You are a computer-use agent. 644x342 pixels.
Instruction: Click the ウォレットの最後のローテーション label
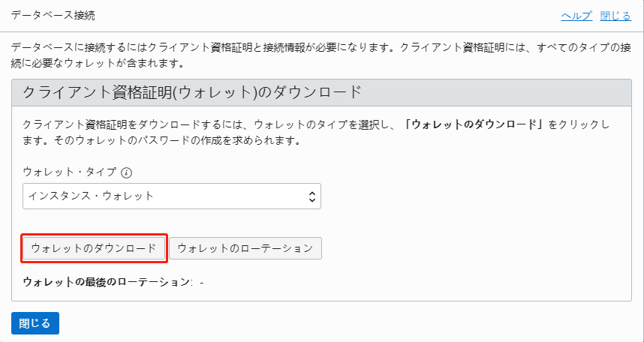(x=107, y=282)
